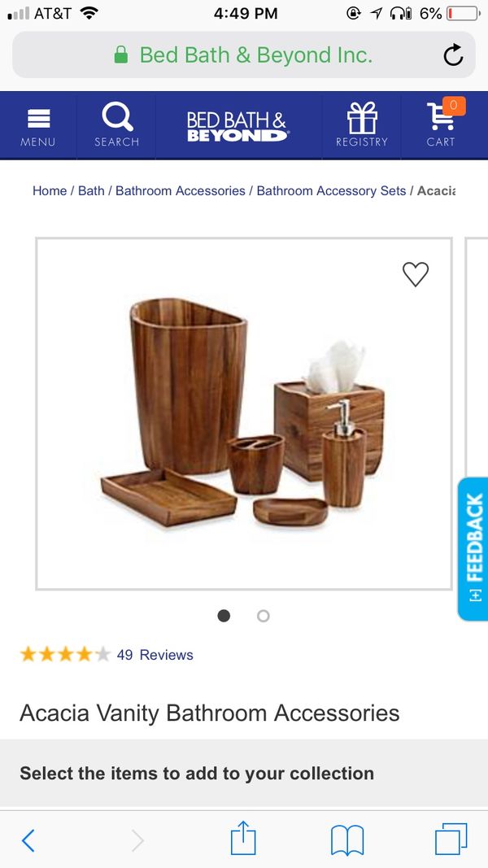Tap the Safari address bar
This screenshot has width=488, height=868.
(x=243, y=55)
